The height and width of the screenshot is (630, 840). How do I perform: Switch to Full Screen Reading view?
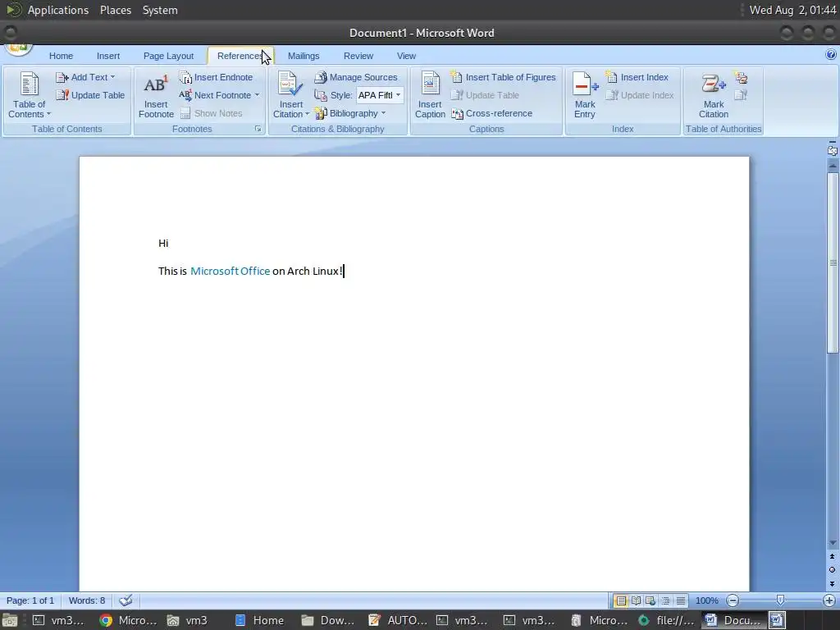[x=636, y=600]
